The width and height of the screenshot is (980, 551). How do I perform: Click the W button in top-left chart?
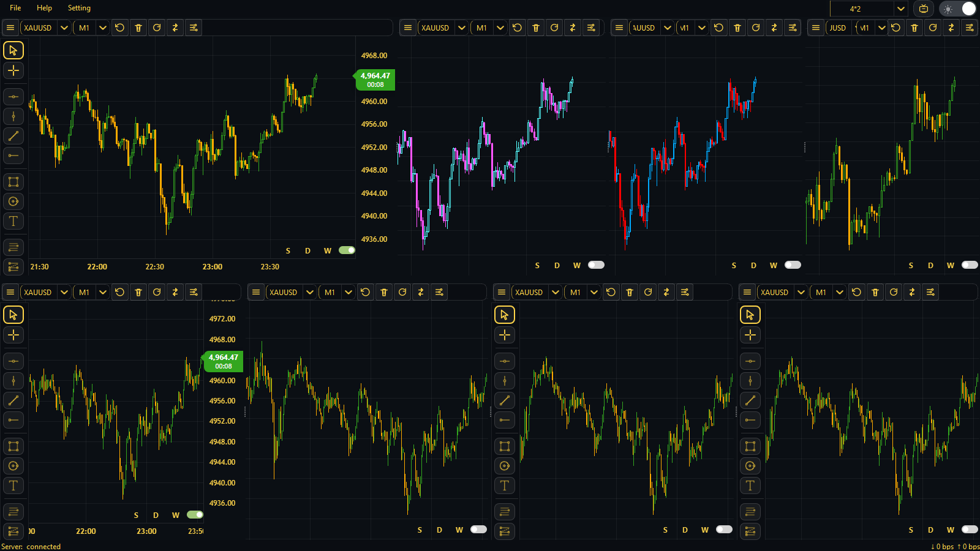[x=328, y=250]
